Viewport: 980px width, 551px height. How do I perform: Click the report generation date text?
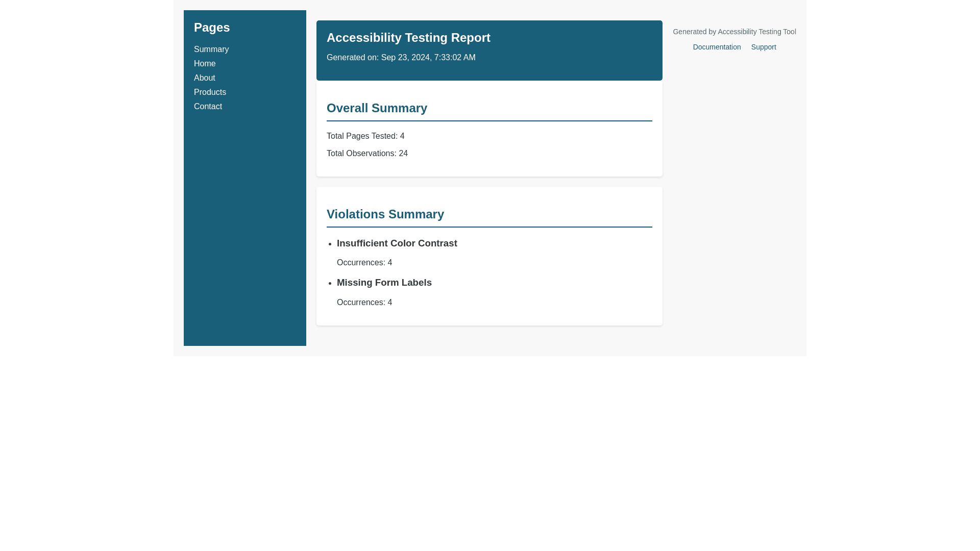click(x=400, y=58)
